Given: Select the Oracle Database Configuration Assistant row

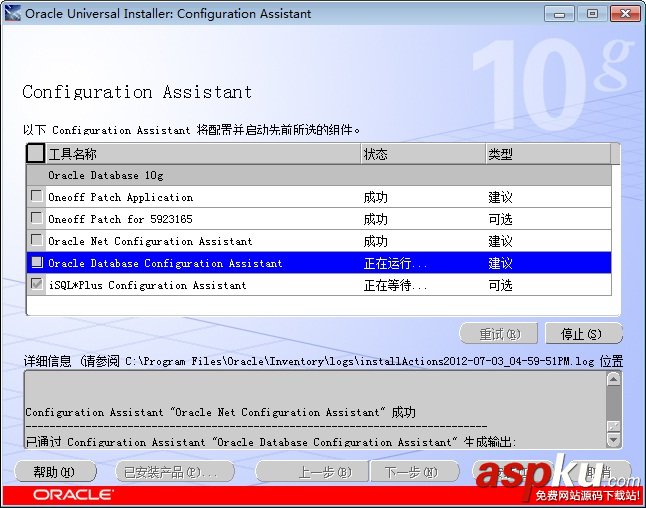Looking at the screenshot, I should [x=319, y=263].
